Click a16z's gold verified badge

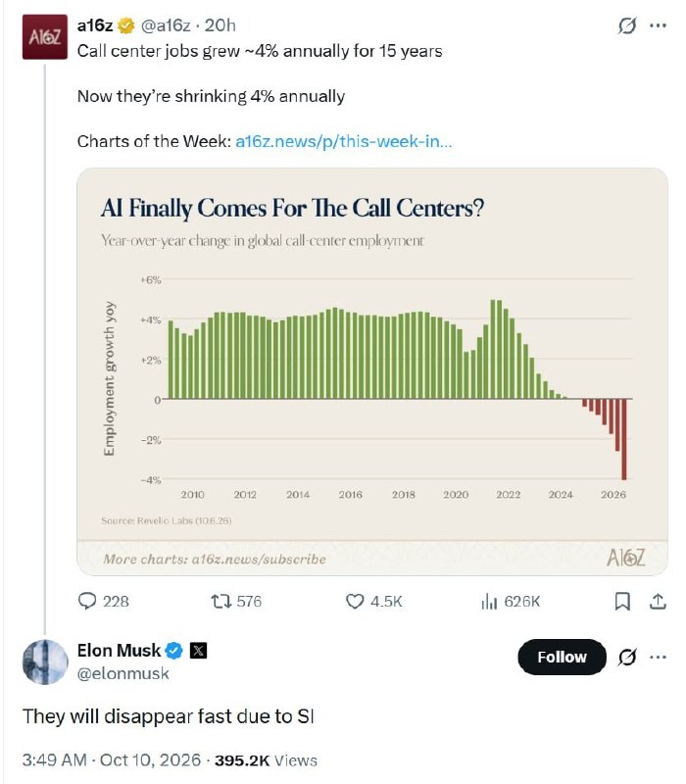[x=125, y=25]
